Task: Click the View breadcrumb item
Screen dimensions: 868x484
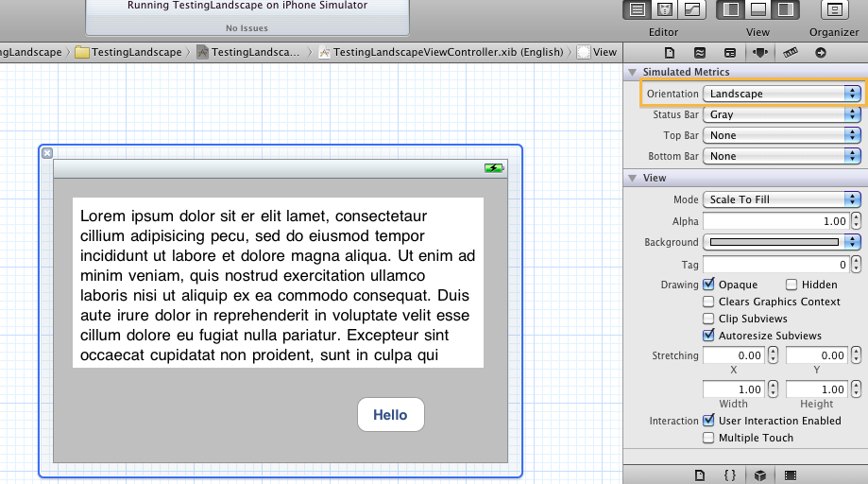Action: [597, 52]
